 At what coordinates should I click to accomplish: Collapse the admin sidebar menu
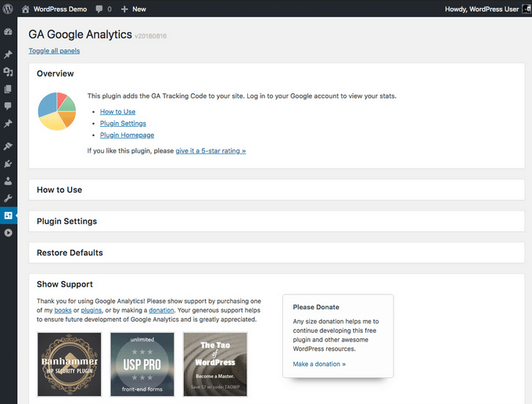(8, 233)
